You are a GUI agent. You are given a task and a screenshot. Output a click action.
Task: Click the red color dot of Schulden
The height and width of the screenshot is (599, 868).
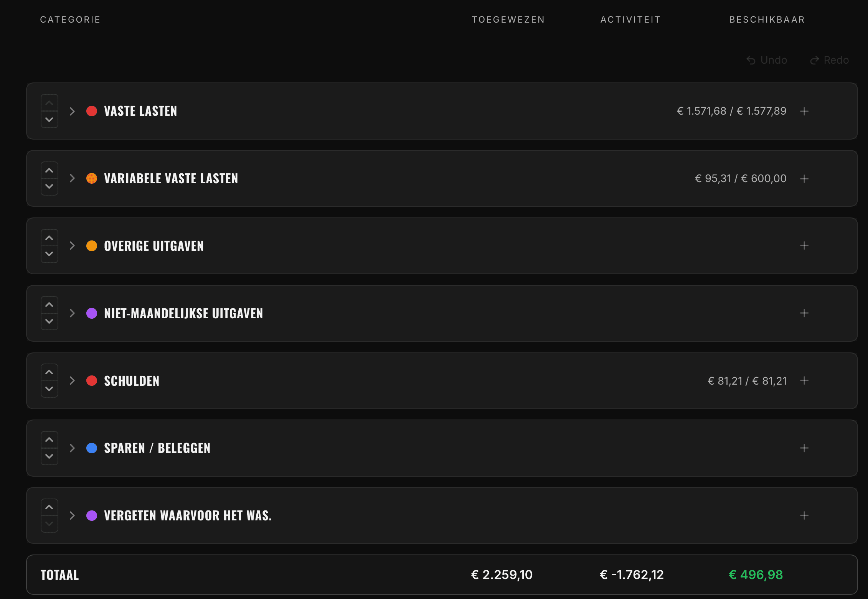92,380
